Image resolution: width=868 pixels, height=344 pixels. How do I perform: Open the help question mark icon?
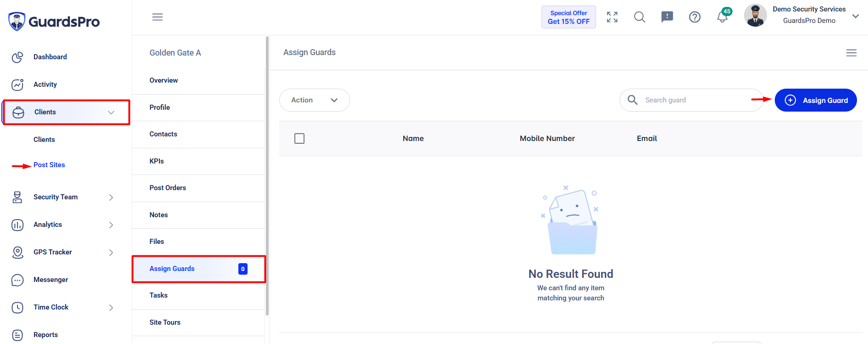(695, 17)
